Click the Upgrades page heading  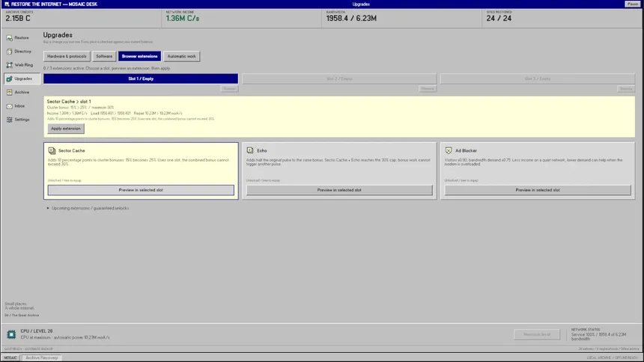click(58, 35)
